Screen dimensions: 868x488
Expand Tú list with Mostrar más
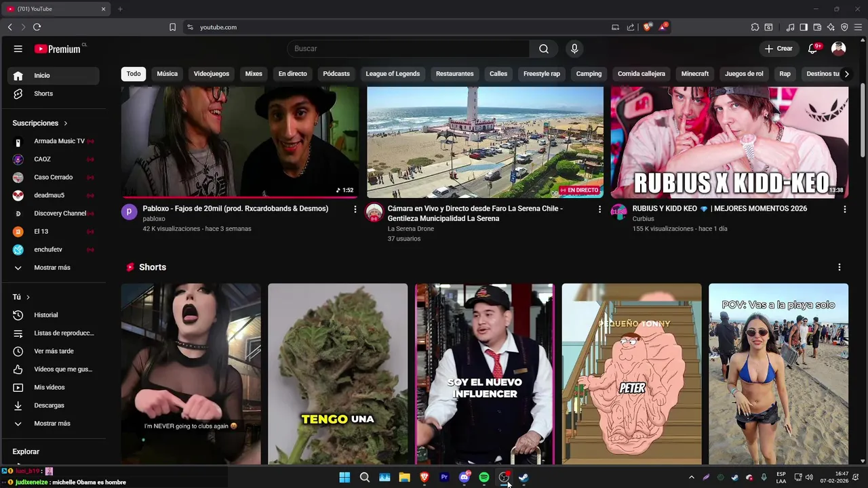54,424
